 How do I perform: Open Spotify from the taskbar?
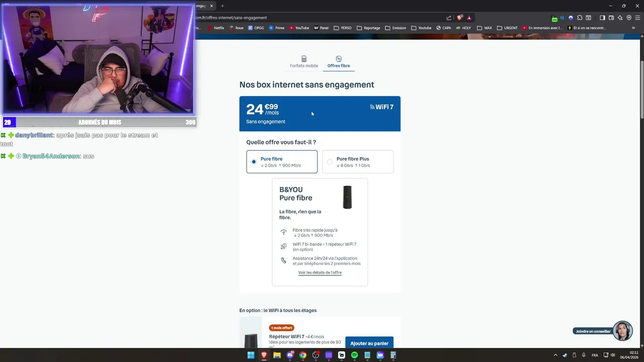pos(354,355)
